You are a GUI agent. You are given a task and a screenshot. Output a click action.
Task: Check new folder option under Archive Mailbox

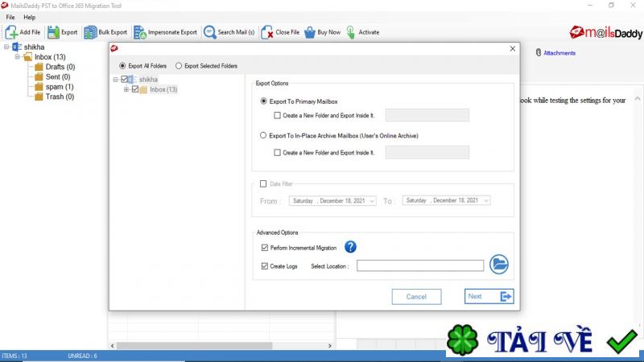coord(277,153)
